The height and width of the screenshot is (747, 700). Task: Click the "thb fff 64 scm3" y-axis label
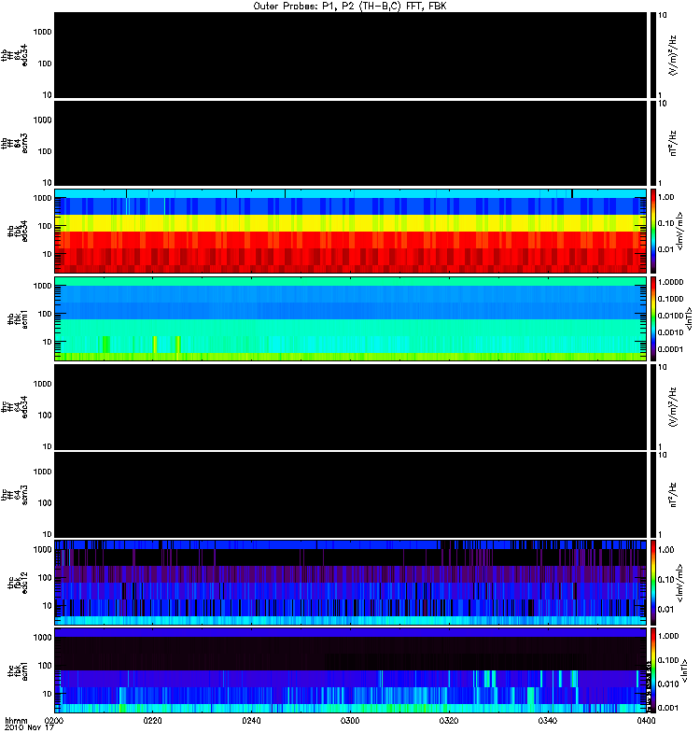click(x=14, y=144)
